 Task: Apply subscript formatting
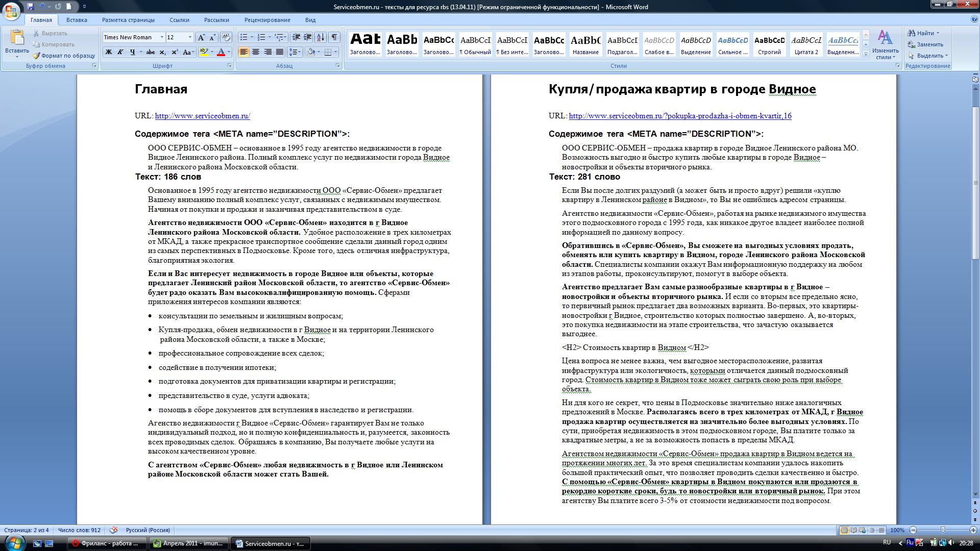(x=163, y=52)
